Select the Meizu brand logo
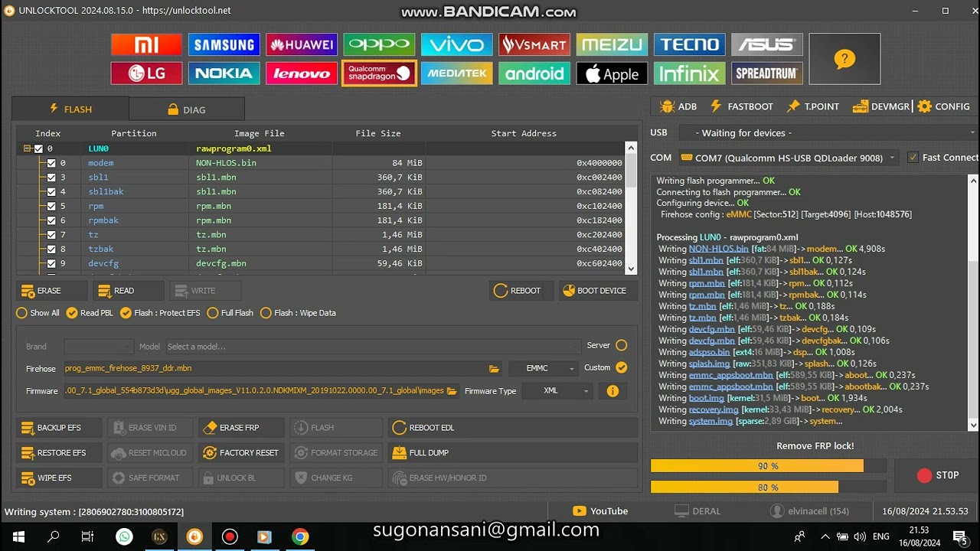Screen dimensions: 980x551 click(x=612, y=44)
